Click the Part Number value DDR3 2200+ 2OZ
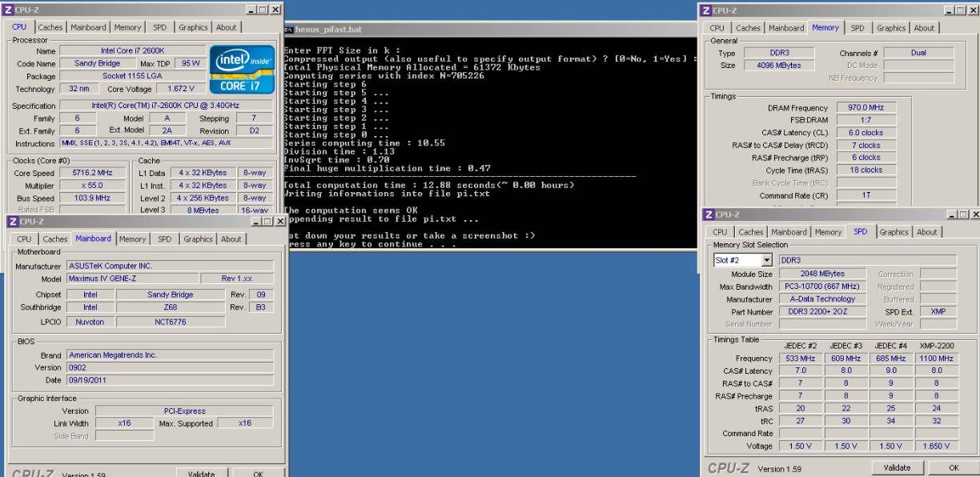This screenshot has width=980, height=477. pyautogui.click(x=822, y=311)
